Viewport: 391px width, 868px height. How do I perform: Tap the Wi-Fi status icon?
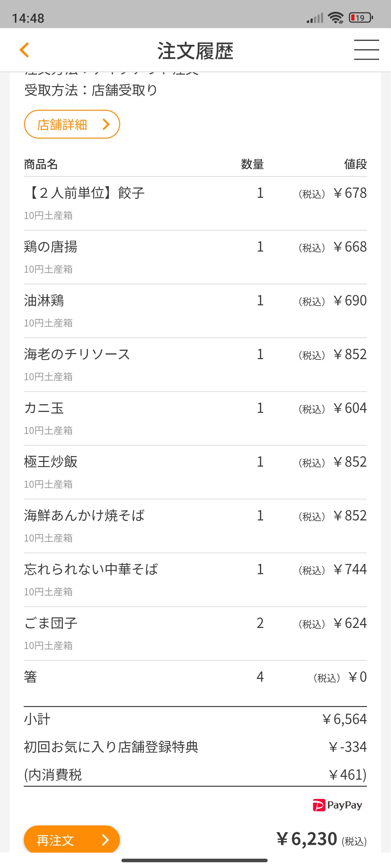point(336,17)
